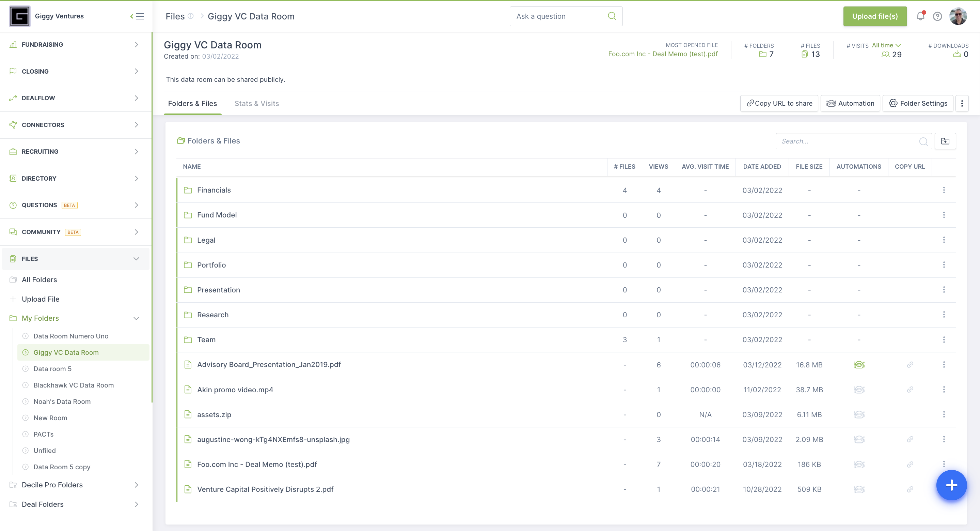
Task: Select the Folders & Files tab
Action: pyautogui.click(x=193, y=103)
